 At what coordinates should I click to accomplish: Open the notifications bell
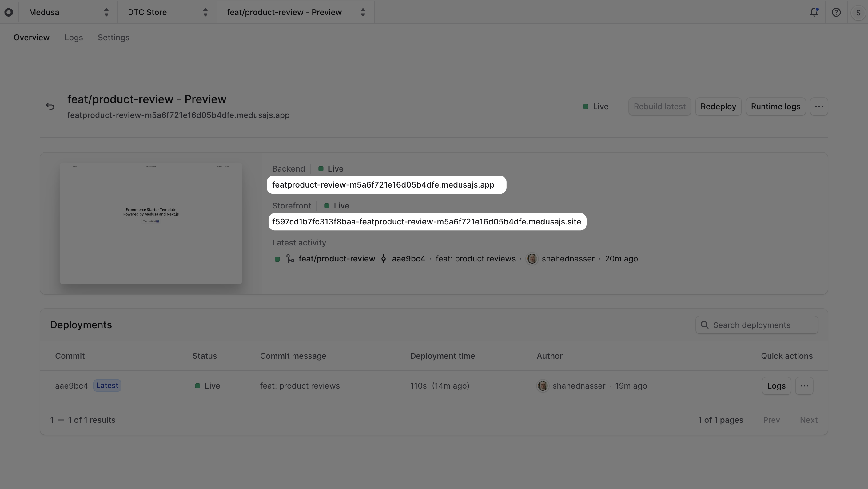coord(814,12)
